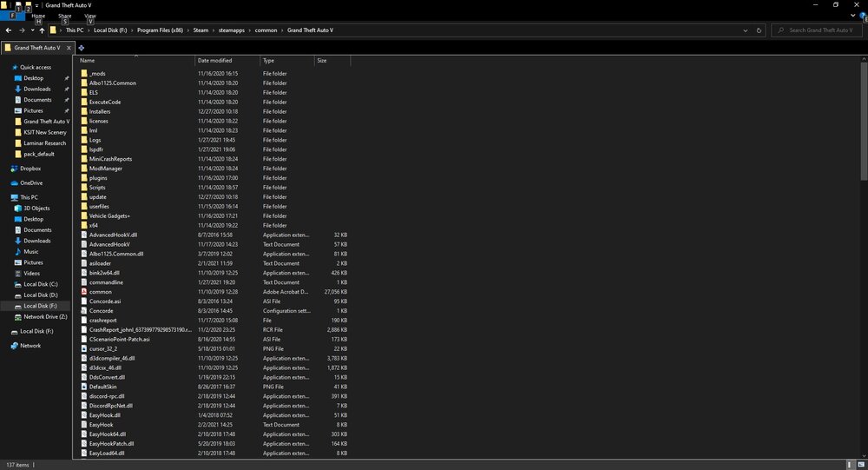Go up one folder level
Screen dimensions: 868x470
pos(42,30)
